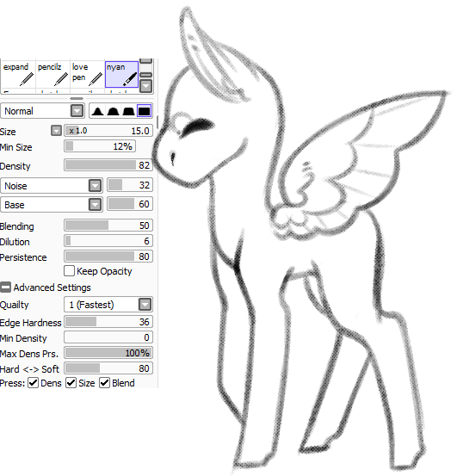This screenshot has width=457, height=476.
Task: Uncheck the Blend pressure checkbox
Action: pyautogui.click(x=104, y=383)
